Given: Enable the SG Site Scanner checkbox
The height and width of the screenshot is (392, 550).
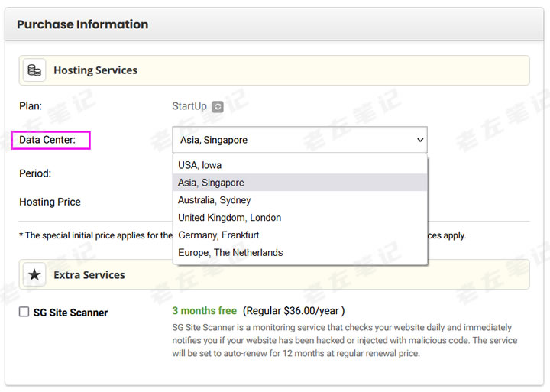Looking at the screenshot, I should pos(24,312).
